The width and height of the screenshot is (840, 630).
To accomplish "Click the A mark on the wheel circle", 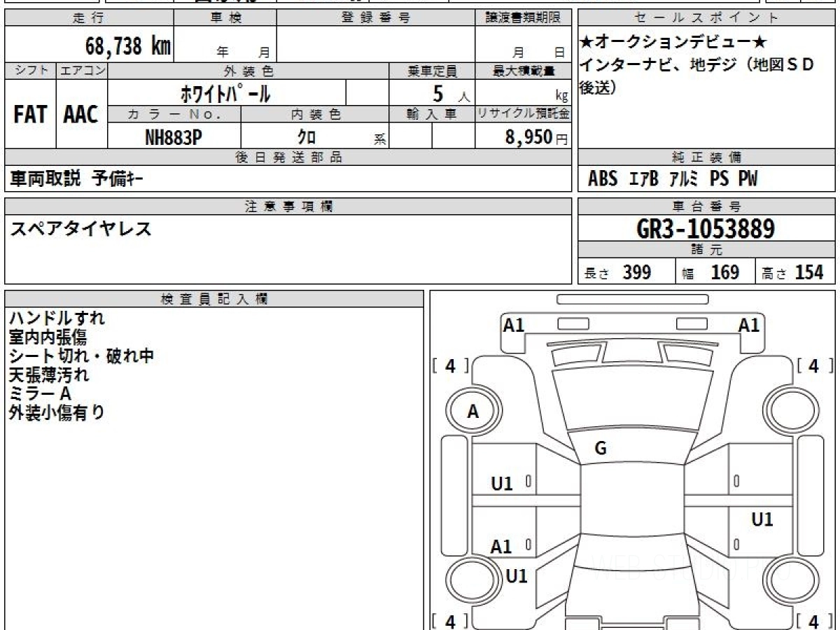I will pos(473,412).
